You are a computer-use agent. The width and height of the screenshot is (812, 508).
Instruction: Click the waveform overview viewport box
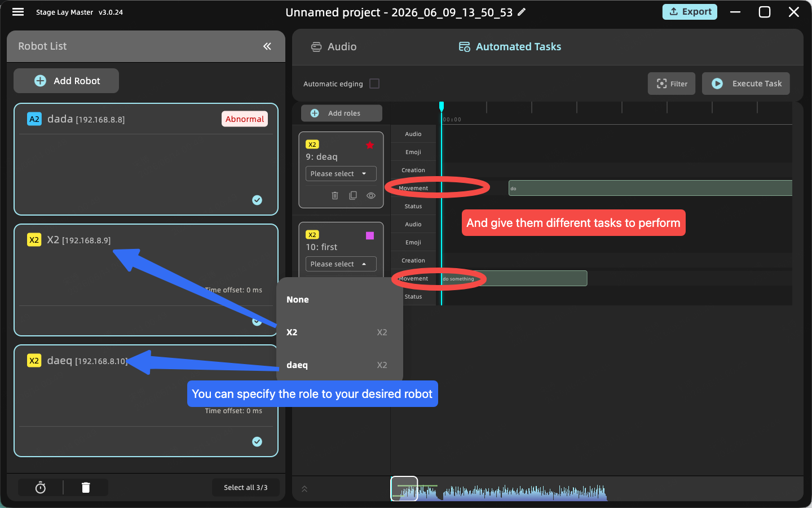click(404, 489)
